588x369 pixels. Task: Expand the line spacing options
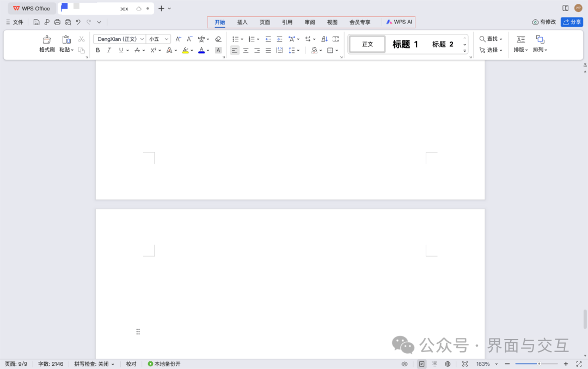(297, 50)
